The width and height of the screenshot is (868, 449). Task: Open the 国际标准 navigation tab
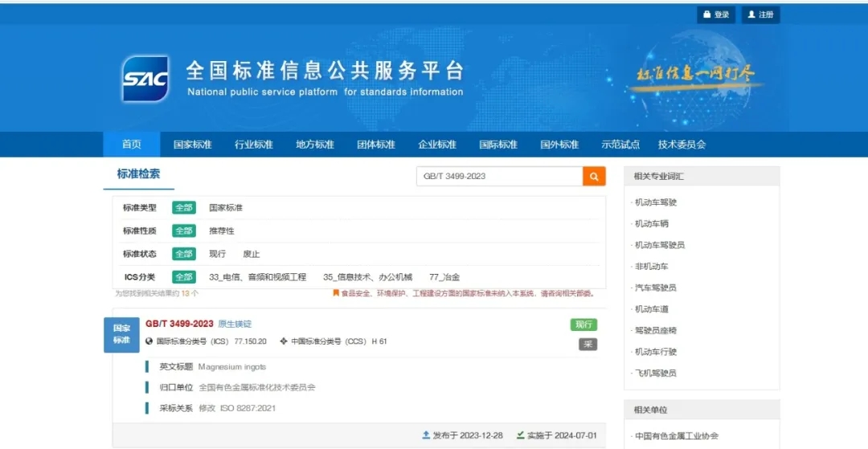[x=498, y=145]
